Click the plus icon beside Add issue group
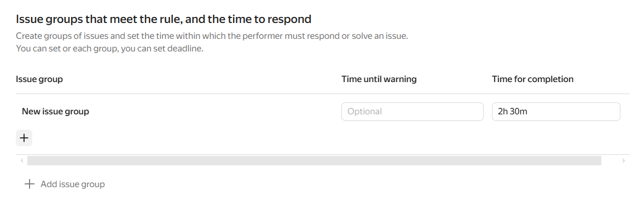This screenshot has height=197, width=644. click(x=29, y=184)
